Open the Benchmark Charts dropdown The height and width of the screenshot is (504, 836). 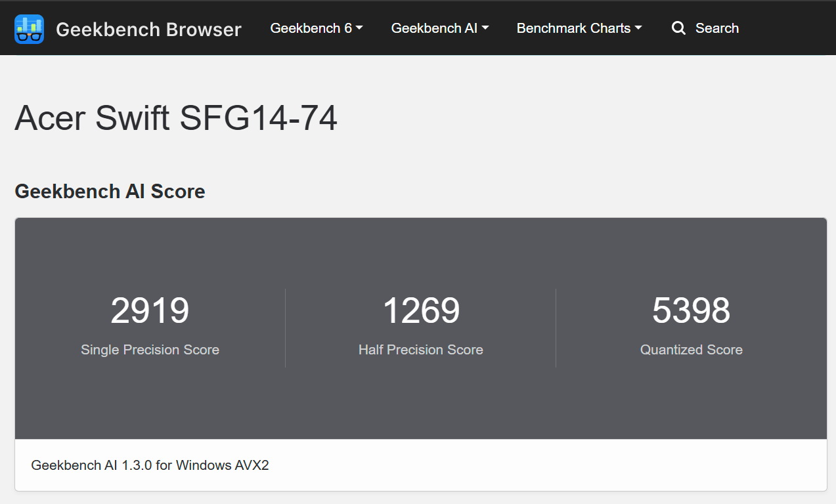(x=579, y=28)
